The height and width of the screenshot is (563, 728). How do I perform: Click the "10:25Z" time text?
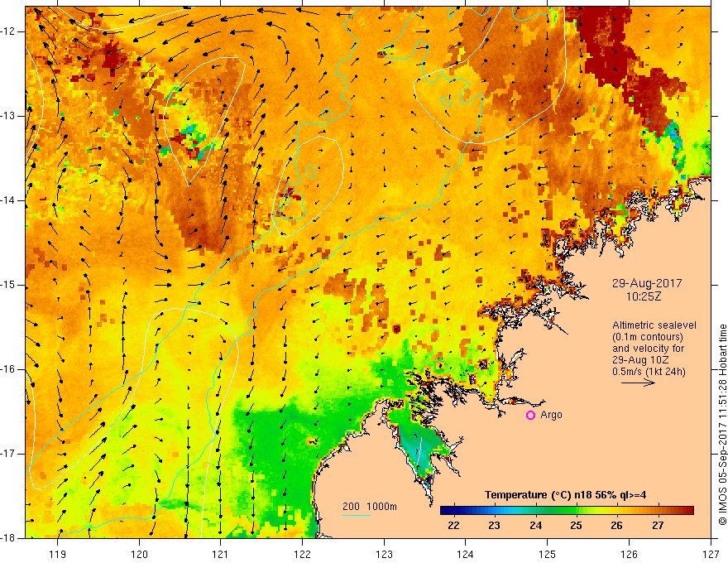644,296
